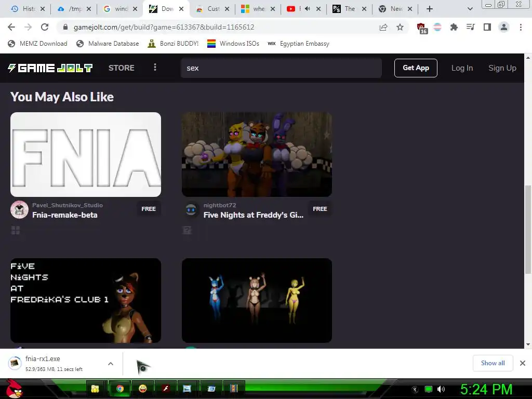Visit nightbot72's profile

click(220, 205)
